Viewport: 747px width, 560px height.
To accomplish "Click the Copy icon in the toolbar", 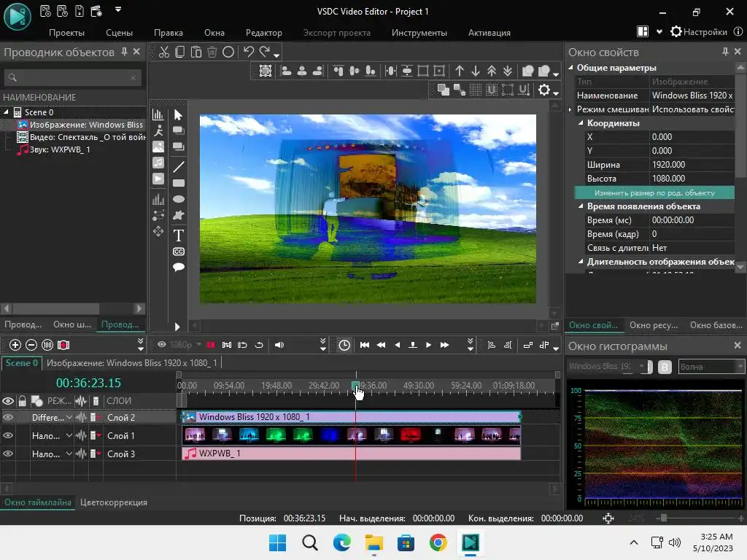I will [x=179, y=52].
